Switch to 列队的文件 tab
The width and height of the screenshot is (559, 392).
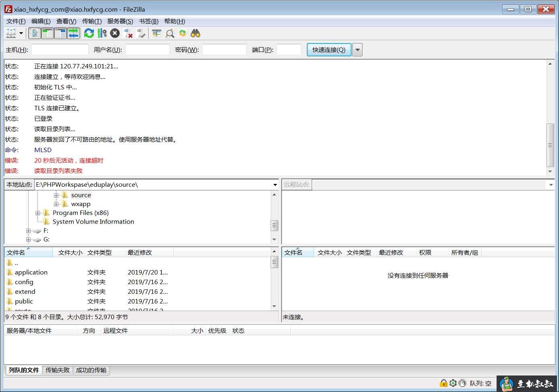[x=24, y=370]
